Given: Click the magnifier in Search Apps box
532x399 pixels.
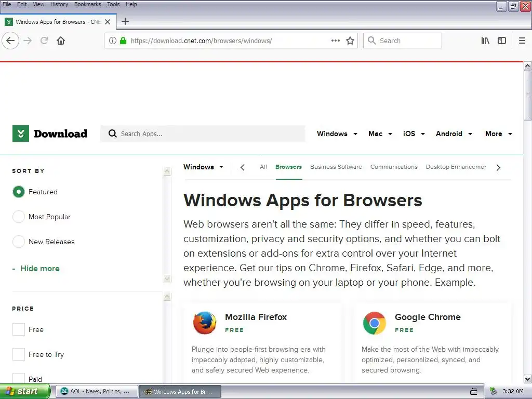Looking at the screenshot, I should coord(112,134).
